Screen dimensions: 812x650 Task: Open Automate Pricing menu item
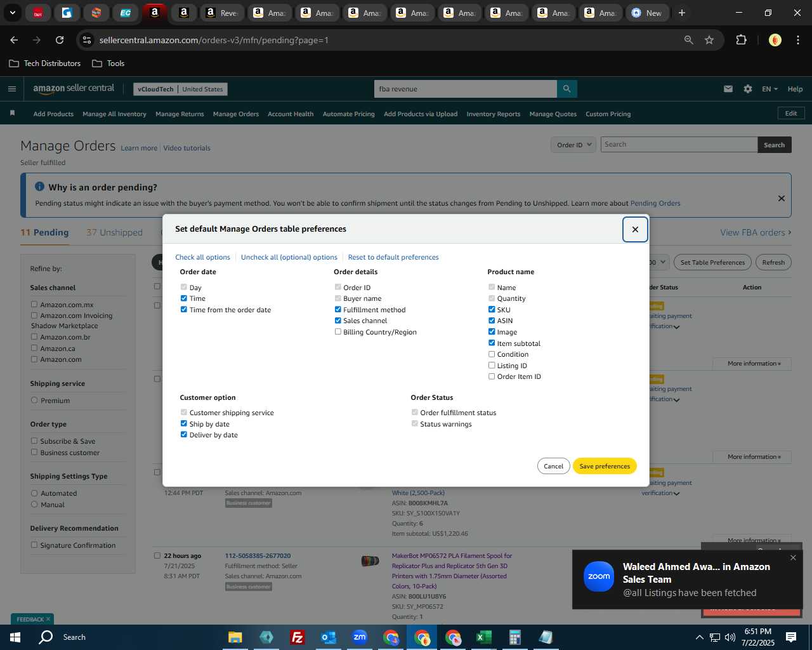point(348,114)
